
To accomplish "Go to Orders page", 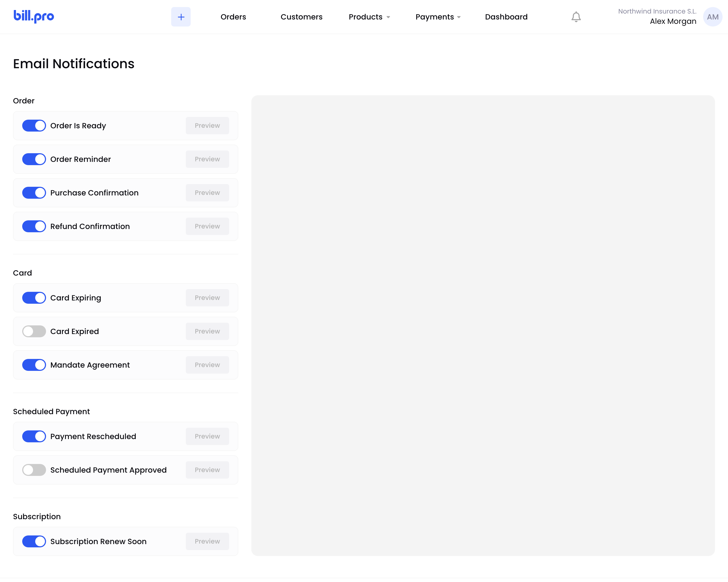I will [x=233, y=17].
